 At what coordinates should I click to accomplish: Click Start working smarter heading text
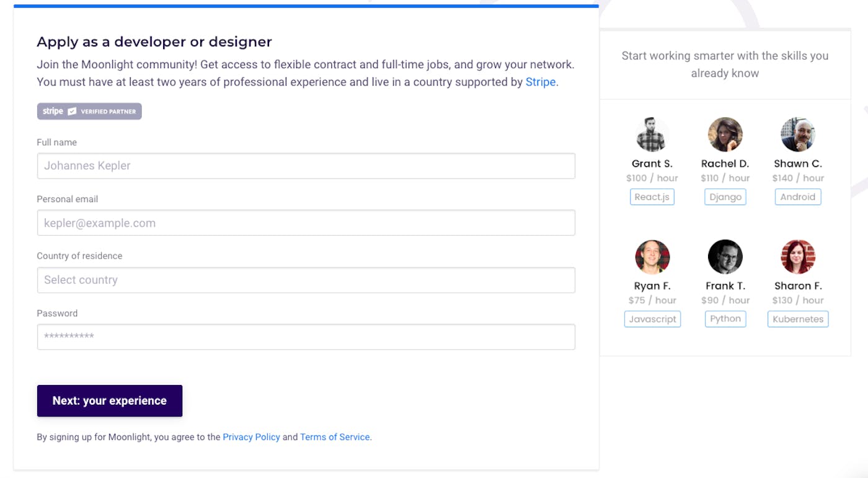coord(725,64)
